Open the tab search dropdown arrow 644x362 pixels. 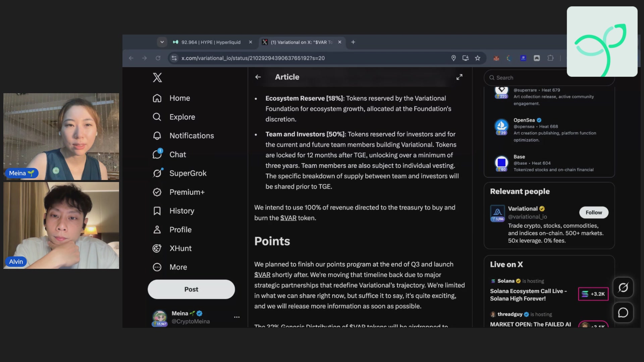[162, 42]
